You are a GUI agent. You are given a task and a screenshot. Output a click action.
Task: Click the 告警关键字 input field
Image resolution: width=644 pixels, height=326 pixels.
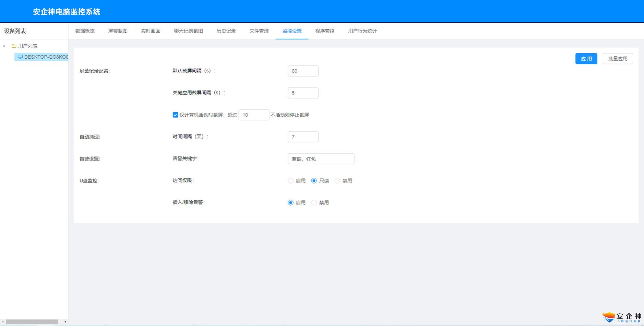321,159
